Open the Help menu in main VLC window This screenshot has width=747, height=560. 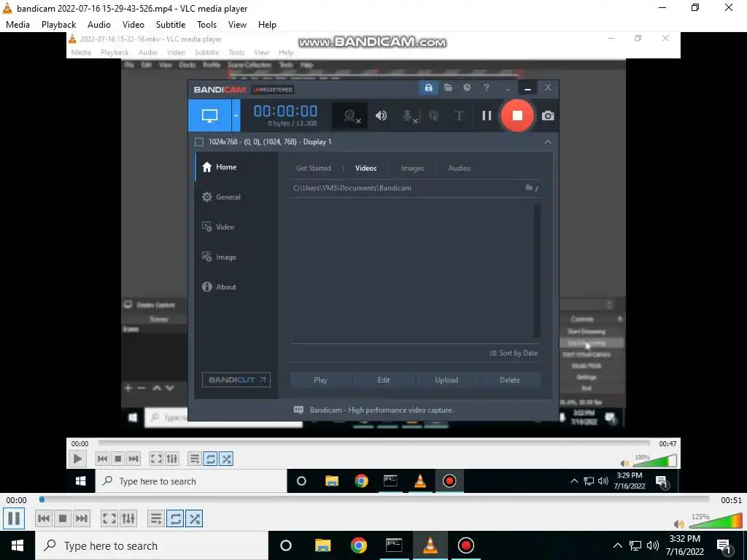pyautogui.click(x=267, y=25)
